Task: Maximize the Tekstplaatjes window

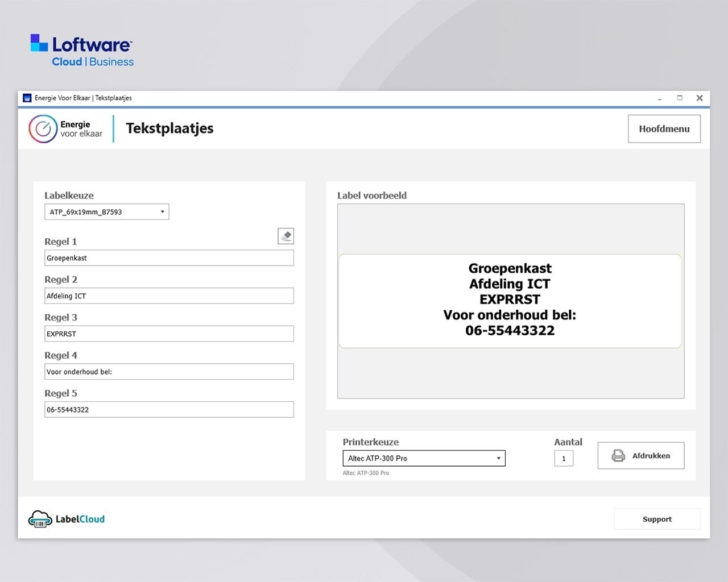Action: (x=680, y=98)
